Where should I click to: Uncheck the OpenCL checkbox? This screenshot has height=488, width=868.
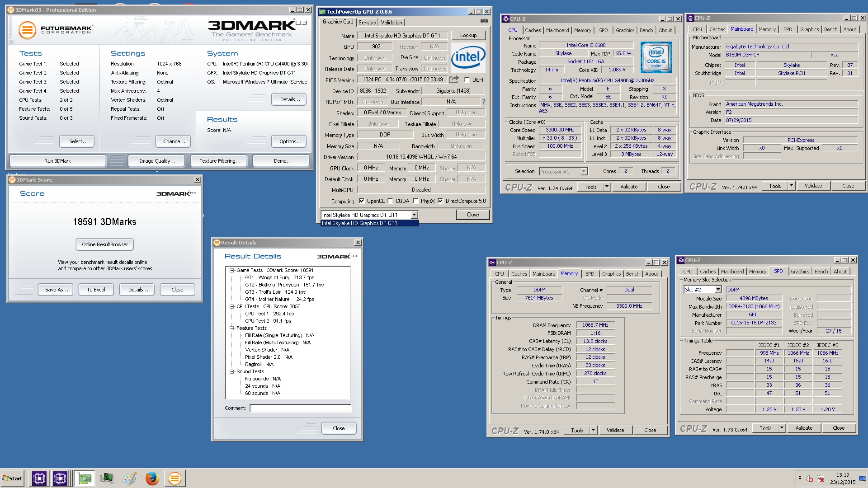tap(362, 201)
